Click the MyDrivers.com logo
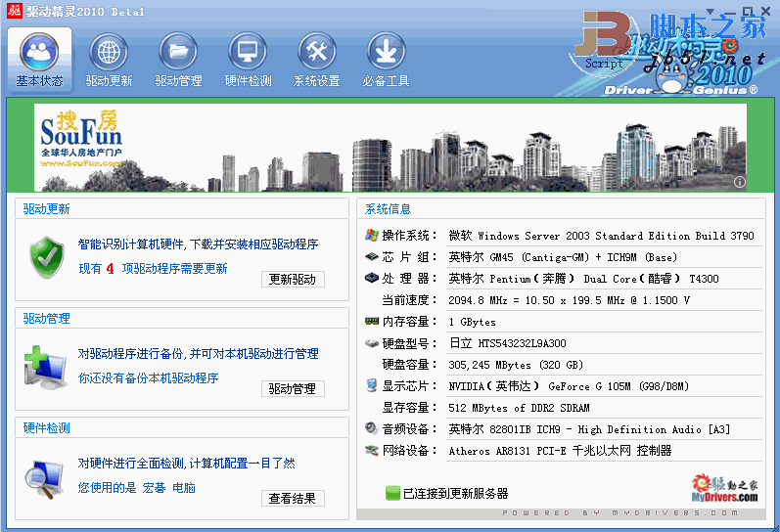Screen dimensions: 780x532 click(x=725, y=488)
